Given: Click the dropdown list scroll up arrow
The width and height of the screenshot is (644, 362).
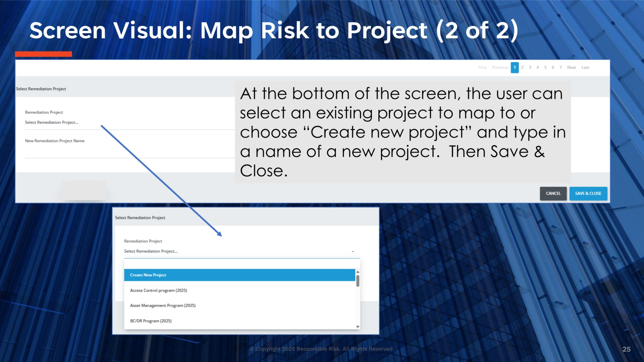Looking at the screenshot, I should tap(358, 272).
